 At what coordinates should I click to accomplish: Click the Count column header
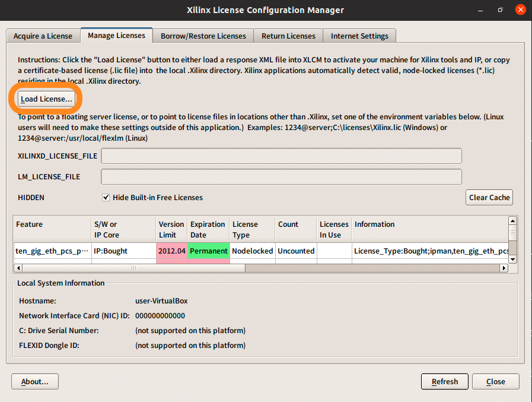pyautogui.click(x=296, y=229)
